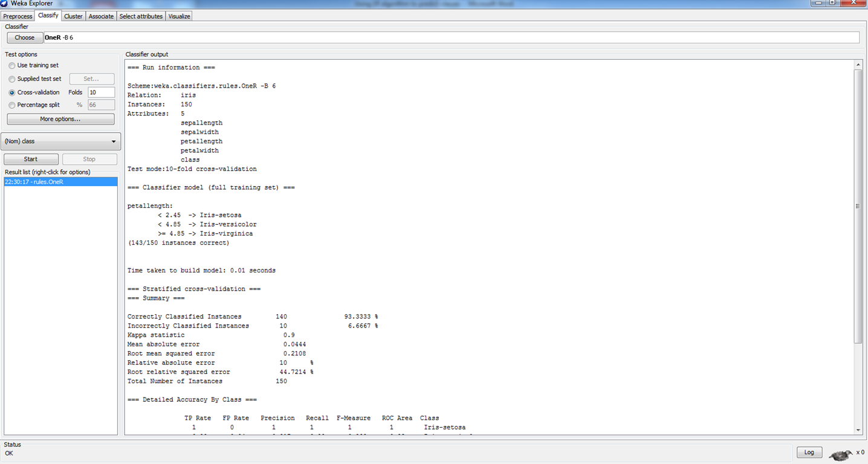The image size is (868, 464).
Task: Click the Choose classifier button
Action: tap(25, 37)
